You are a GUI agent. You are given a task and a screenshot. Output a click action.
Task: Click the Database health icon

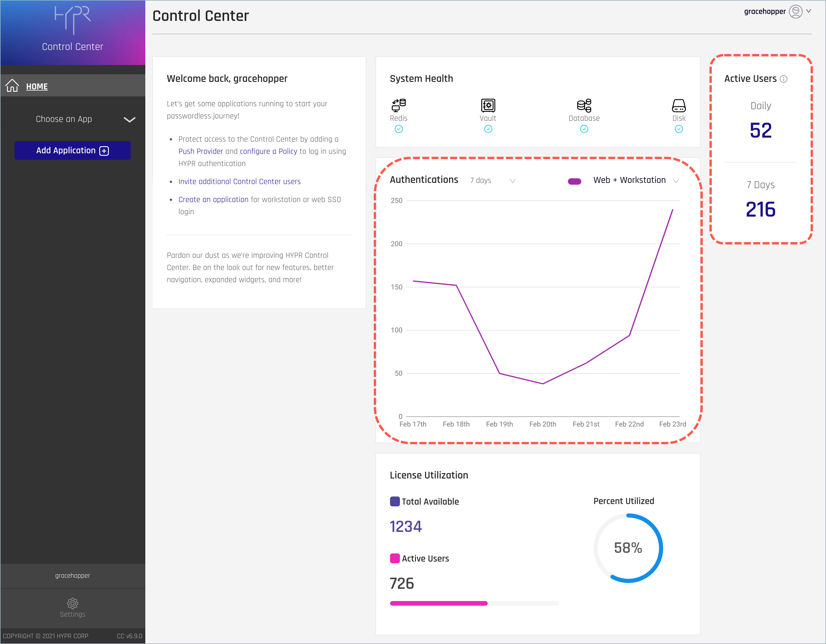tap(584, 105)
